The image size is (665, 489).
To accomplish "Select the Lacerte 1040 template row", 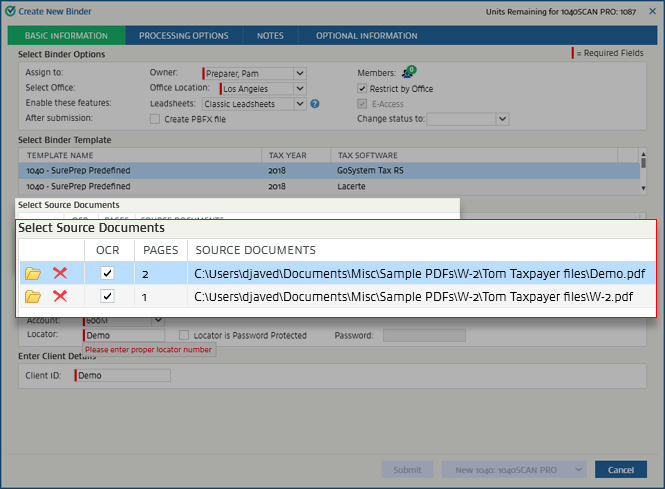I will (330, 186).
